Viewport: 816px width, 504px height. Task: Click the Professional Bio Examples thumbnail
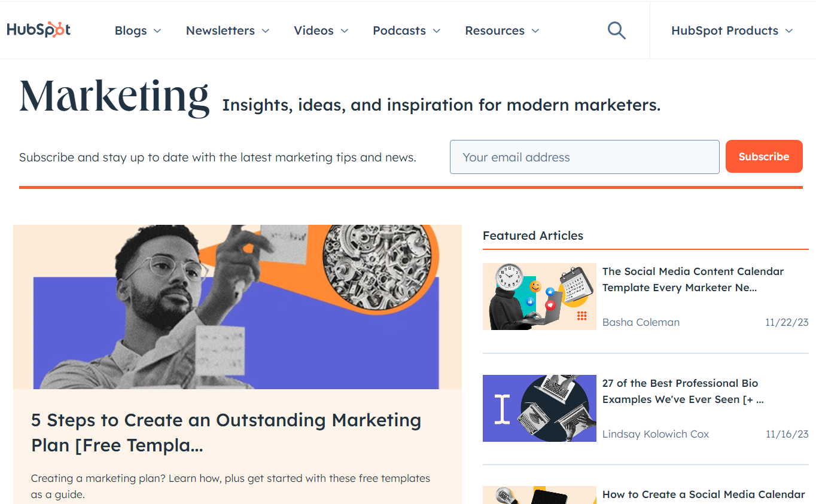click(539, 408)
